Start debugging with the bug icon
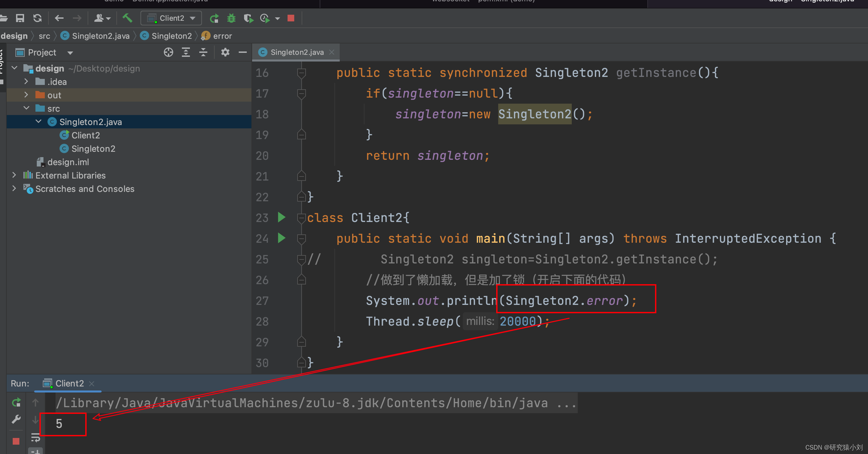The height and width of the screenshot is (454, 868). (x=231, y=18)
